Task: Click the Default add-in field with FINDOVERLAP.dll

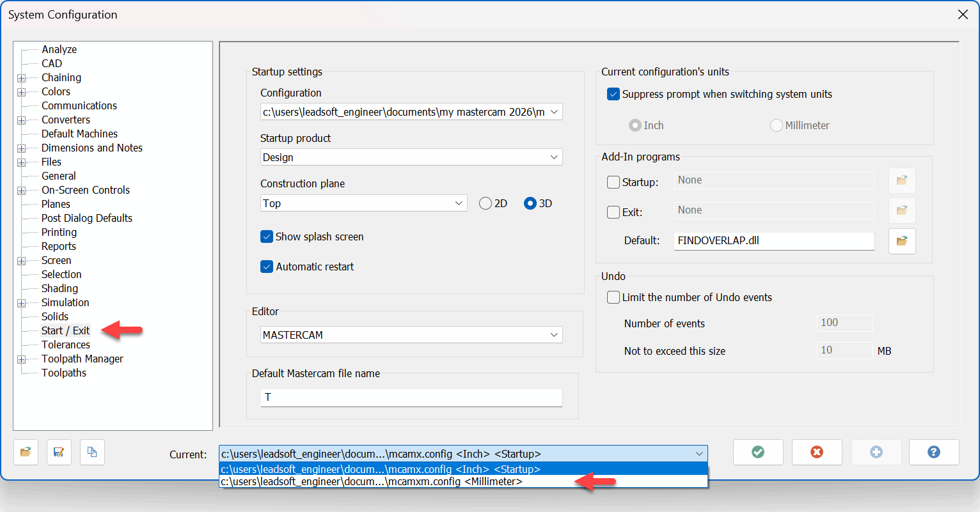Action: [774, 241]
